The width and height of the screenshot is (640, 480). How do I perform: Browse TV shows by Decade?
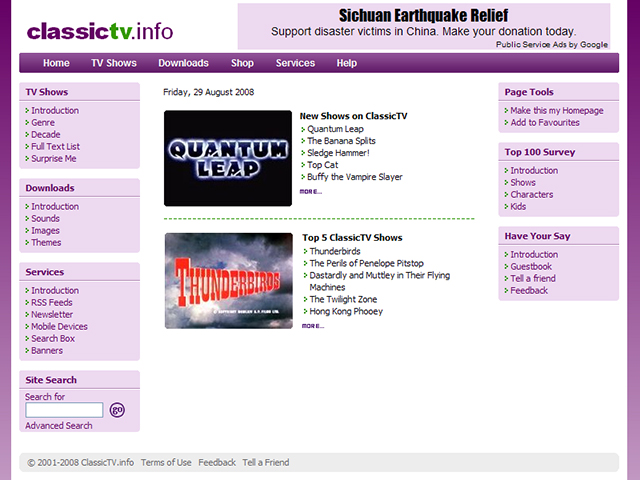(46, 134)
